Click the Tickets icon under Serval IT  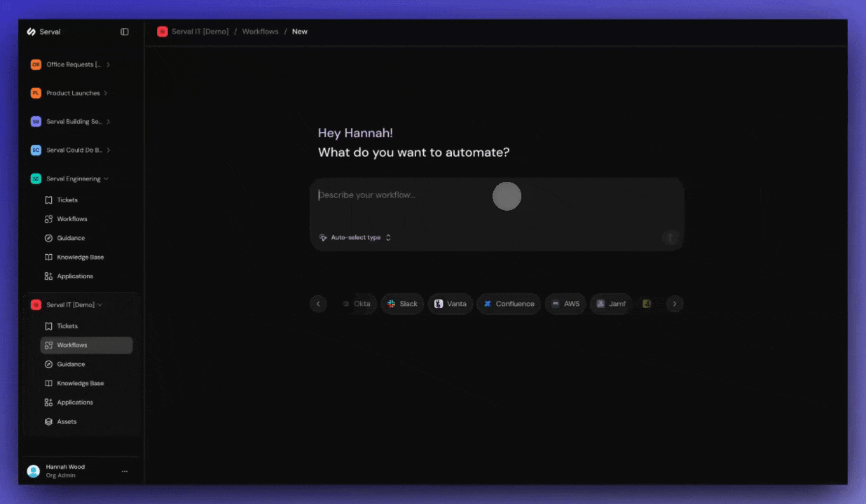click(48, 326)
